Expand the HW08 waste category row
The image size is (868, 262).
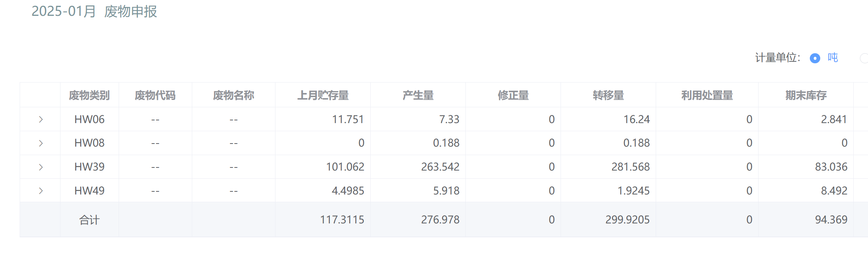(x=40, y=143)
